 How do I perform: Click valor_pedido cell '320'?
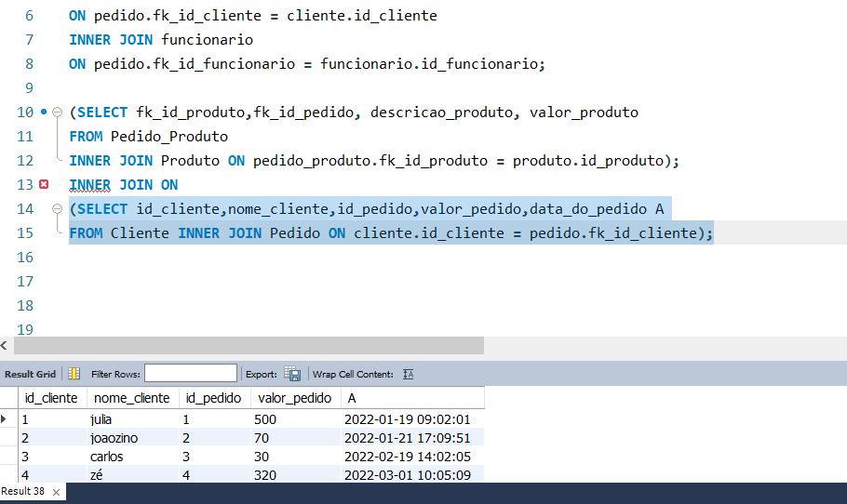pyautogui.click(x=295, y=475)
